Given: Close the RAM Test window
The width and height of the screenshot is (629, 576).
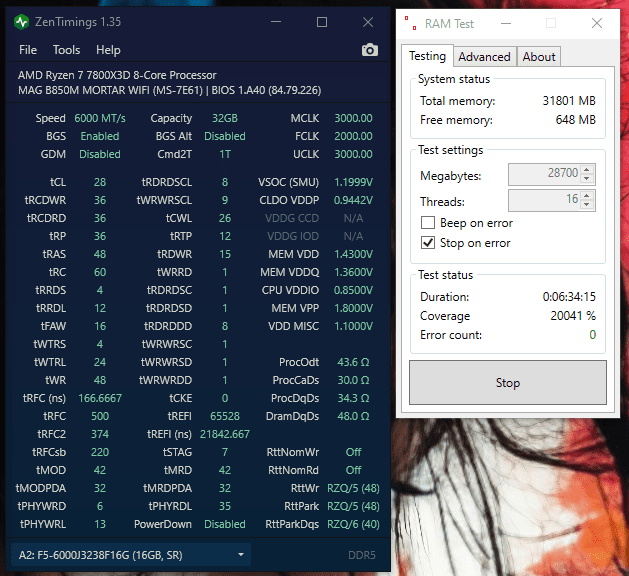Looking at the screenshot, I should point(597,23).
